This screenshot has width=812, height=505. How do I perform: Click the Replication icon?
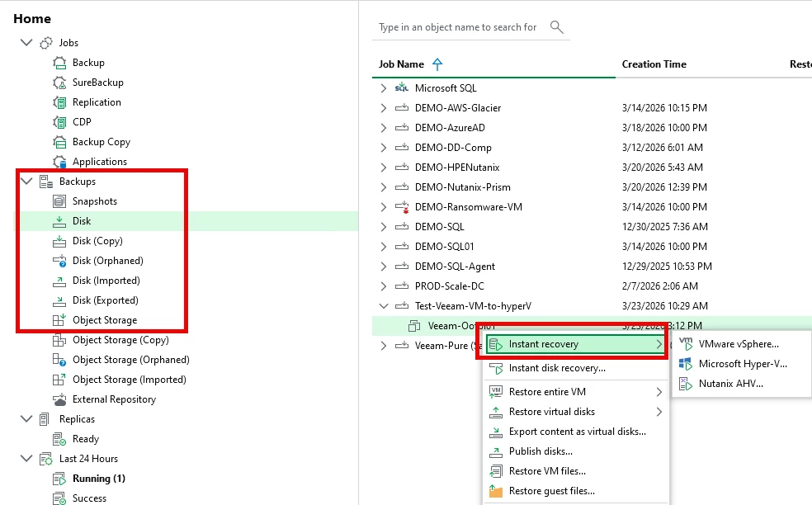[x=59, y=102]
